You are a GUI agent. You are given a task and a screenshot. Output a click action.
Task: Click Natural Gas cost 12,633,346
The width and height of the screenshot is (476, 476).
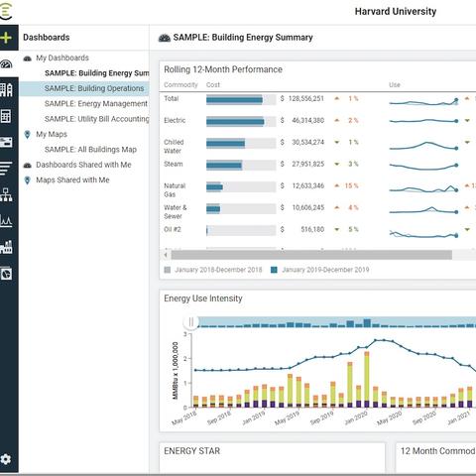[307, 185]
